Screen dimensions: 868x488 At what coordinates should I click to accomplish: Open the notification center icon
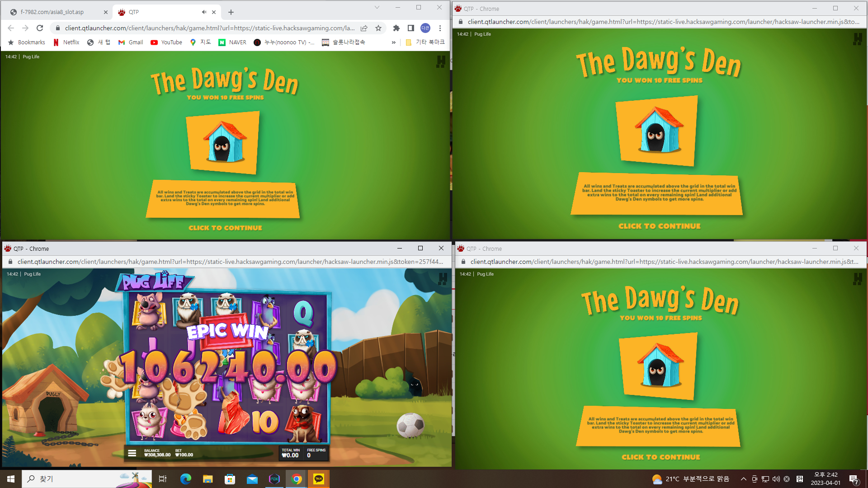(854, 479)
